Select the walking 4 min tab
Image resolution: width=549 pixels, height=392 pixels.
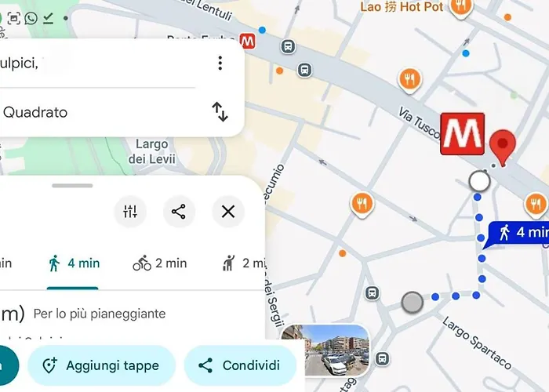tap(74, 263)
